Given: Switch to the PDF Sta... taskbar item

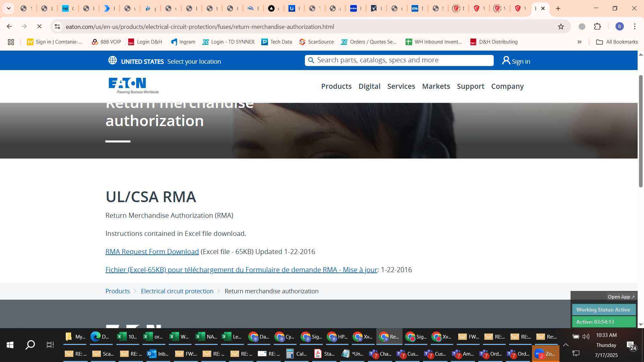Looking at the screenshot, I should (x=324, y=354).
